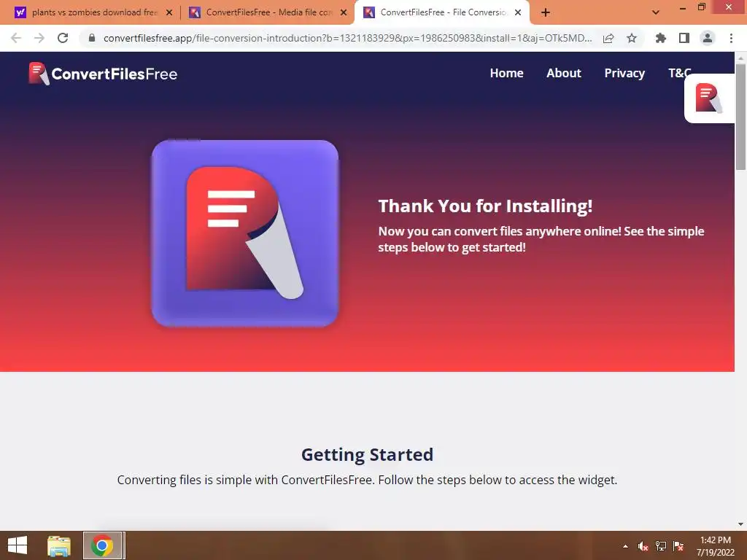The height and width of the screenshot is (560, 747).
Task: Click the share page icon in the address bar
Action: click(x=608, y=38)
